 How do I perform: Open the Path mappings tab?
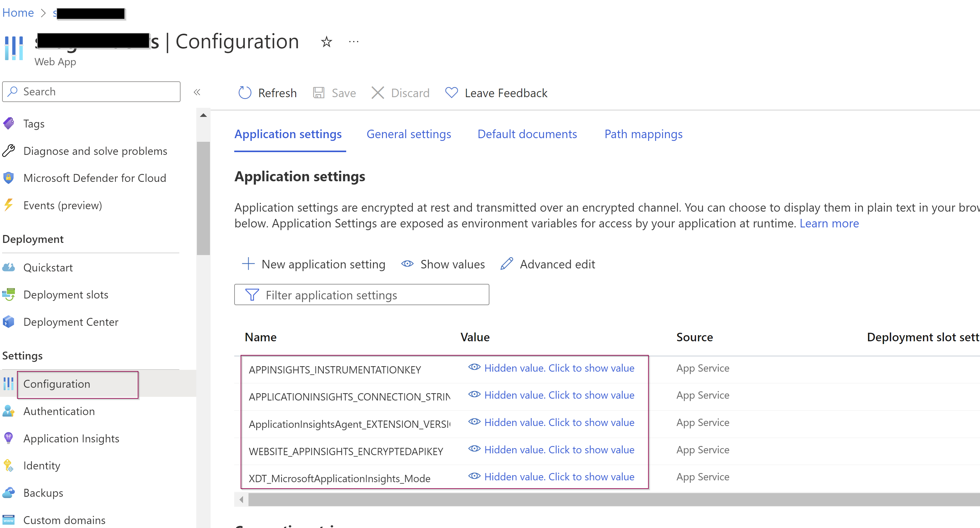pos(644,134)
